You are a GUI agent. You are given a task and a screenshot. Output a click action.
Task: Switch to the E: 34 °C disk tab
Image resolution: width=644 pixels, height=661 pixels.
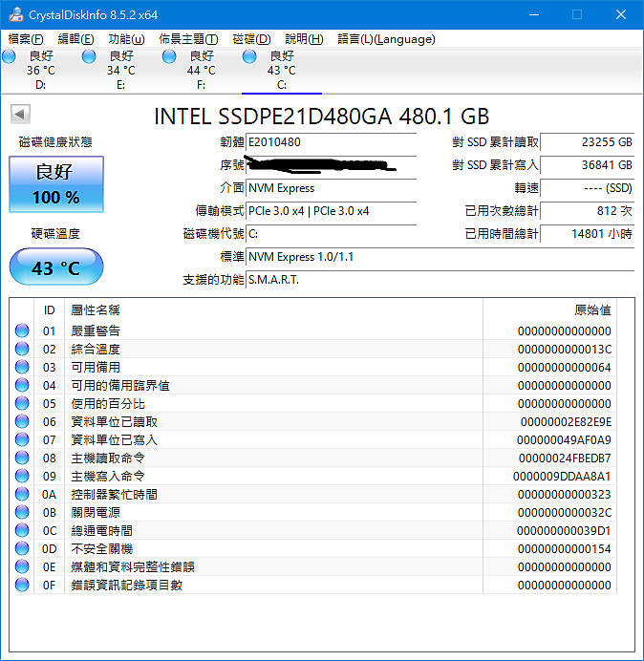121,70
